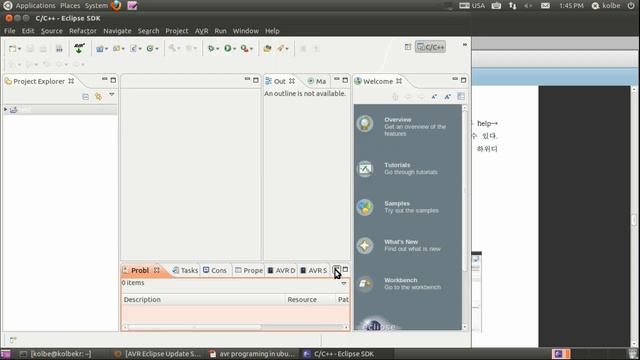640x360 pixels.
Task: Click the network indicator in system tray
Action: (512, 6)
